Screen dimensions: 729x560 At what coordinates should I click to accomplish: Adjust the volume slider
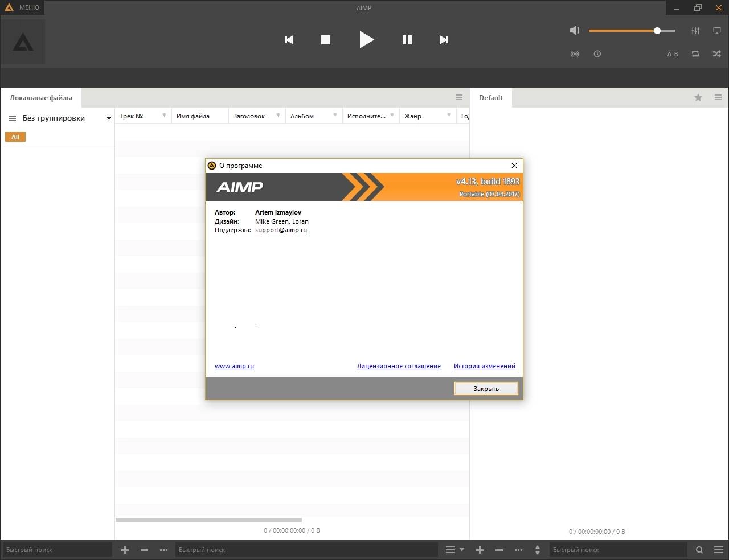(x=632, y=31)
